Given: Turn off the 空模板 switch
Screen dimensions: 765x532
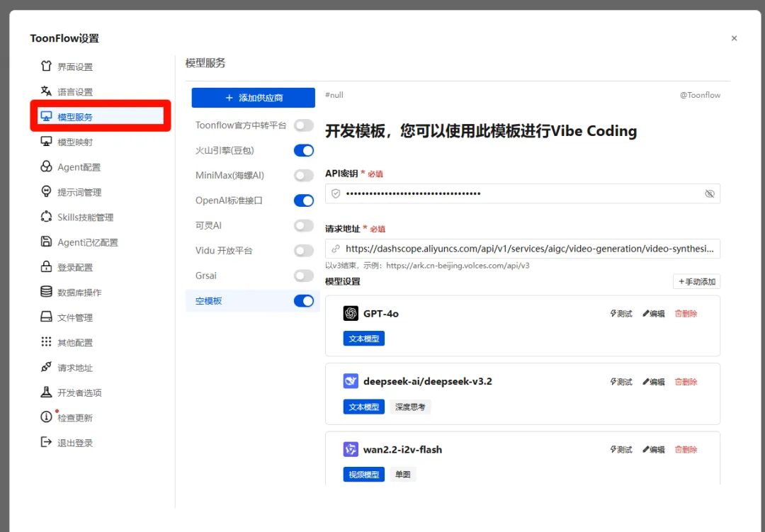Looking at the screenshot, I should 303,300.
